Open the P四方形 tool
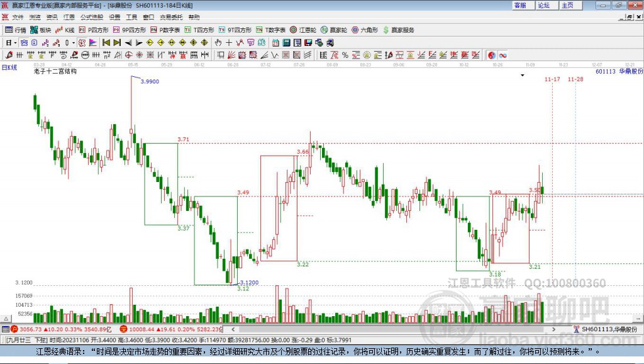This screenshot has width=644, height=364. click(94, 30)
